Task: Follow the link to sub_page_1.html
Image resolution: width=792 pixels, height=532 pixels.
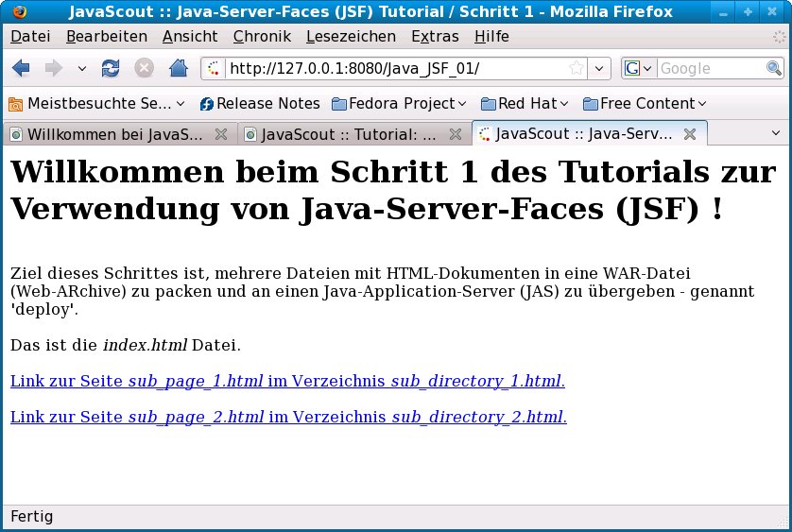Action: point(287,381)
